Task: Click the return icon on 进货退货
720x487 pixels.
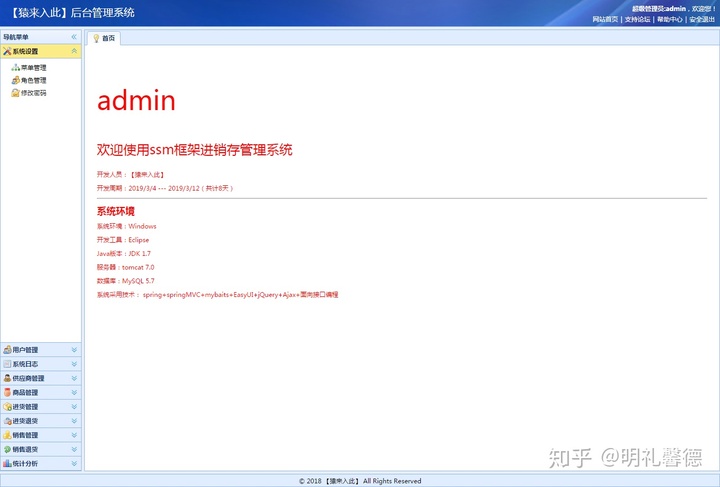Action: tap(7, 421)
